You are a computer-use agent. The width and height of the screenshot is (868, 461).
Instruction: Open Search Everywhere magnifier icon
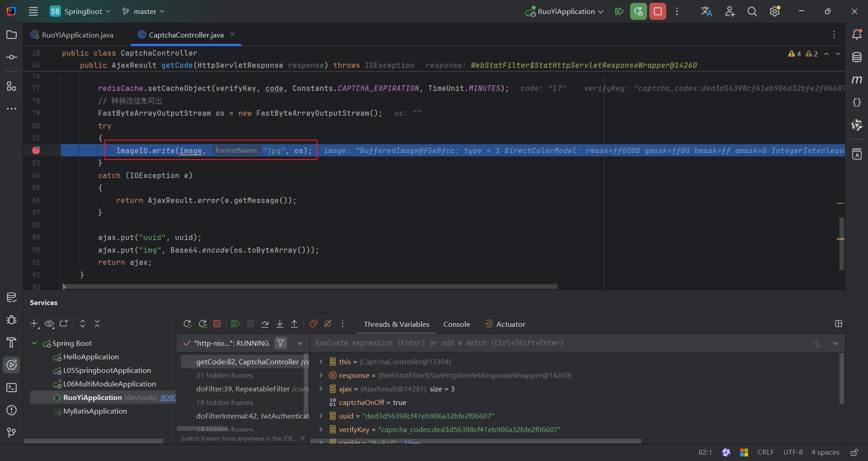[x=752, y=11]
